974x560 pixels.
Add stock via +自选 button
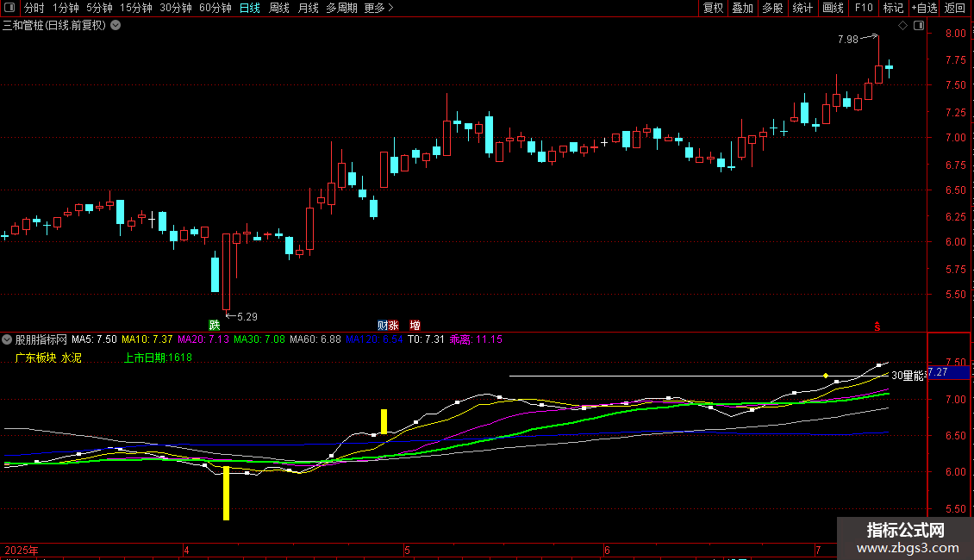pos(924,8)
